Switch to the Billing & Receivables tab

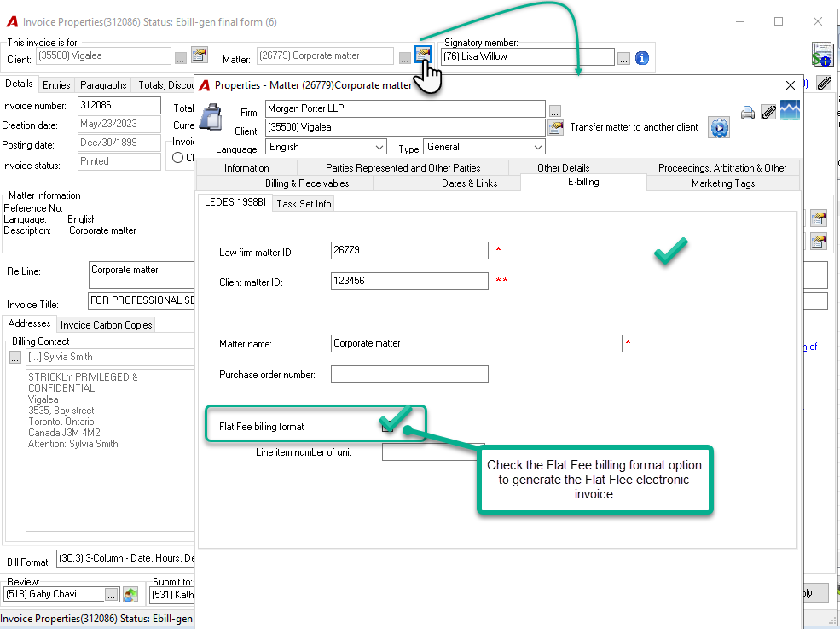click(308, 183)
